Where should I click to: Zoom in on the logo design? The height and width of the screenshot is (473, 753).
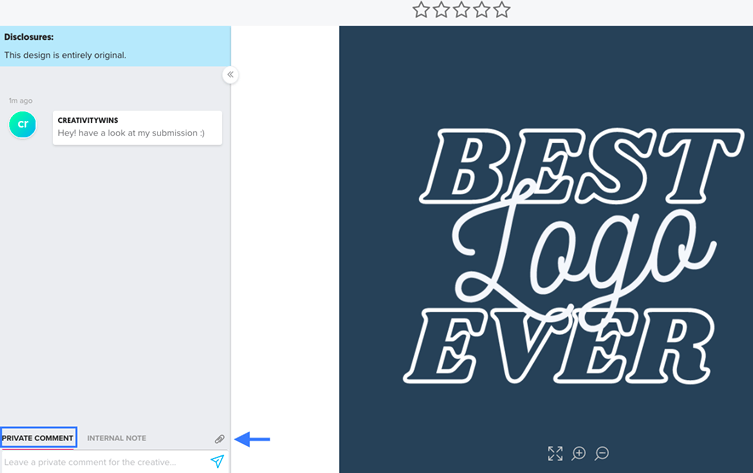click(x=579, y=453)
